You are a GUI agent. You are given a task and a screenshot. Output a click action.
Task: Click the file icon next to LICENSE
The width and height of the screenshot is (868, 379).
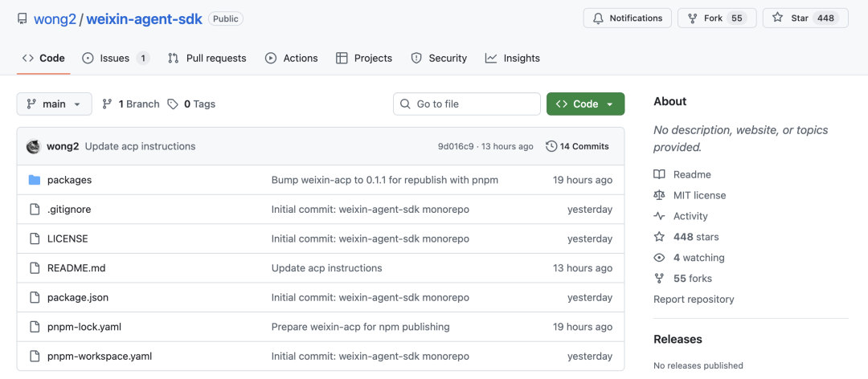pyautogui.click(x=35, y=238)
